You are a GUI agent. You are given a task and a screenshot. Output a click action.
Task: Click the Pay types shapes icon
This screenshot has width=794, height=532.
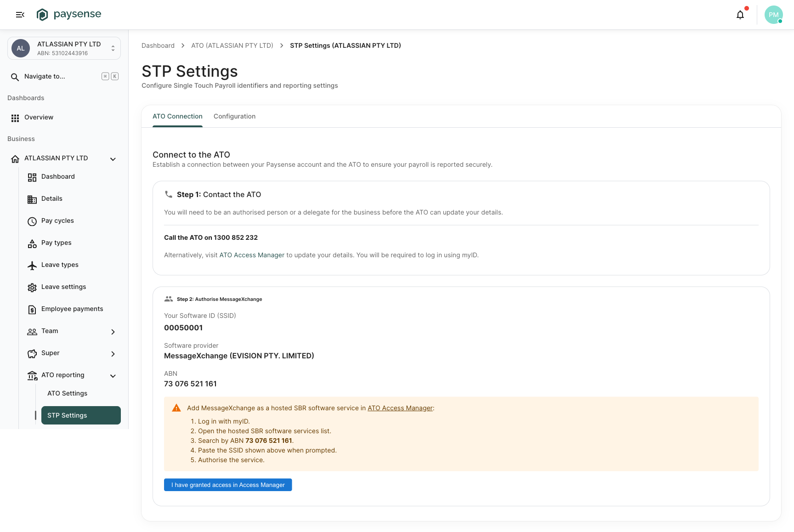point(32,243)
